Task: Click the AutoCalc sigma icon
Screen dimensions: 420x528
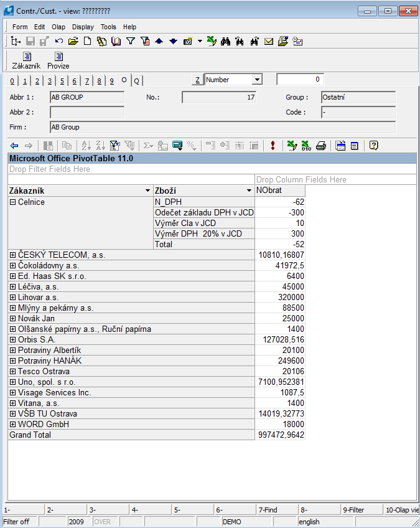Action: point(149,146)
